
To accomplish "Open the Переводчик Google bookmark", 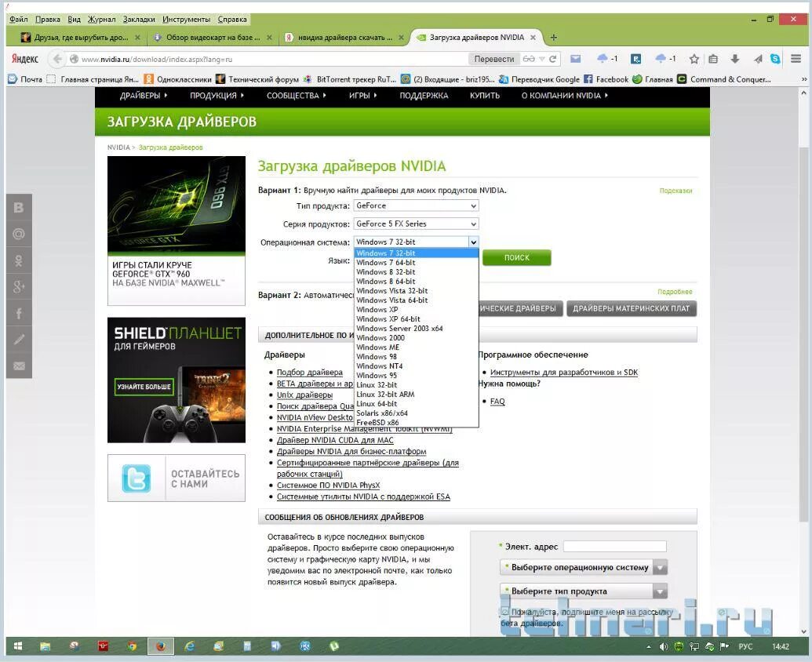I will [x=539, y=79].
